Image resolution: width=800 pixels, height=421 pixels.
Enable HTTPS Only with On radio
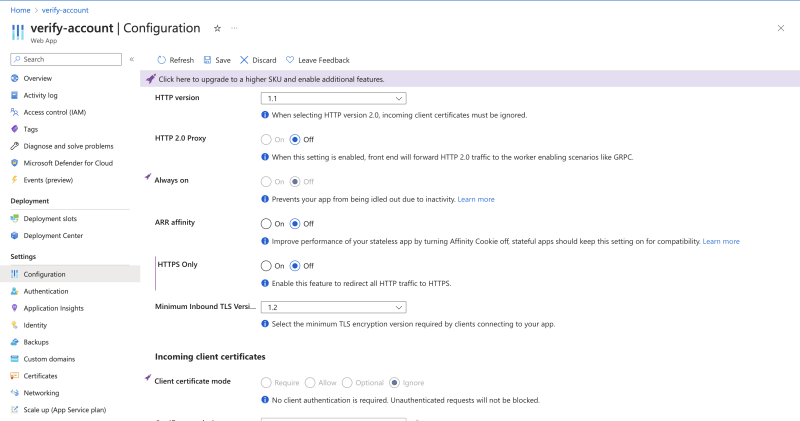pos(266,266)
